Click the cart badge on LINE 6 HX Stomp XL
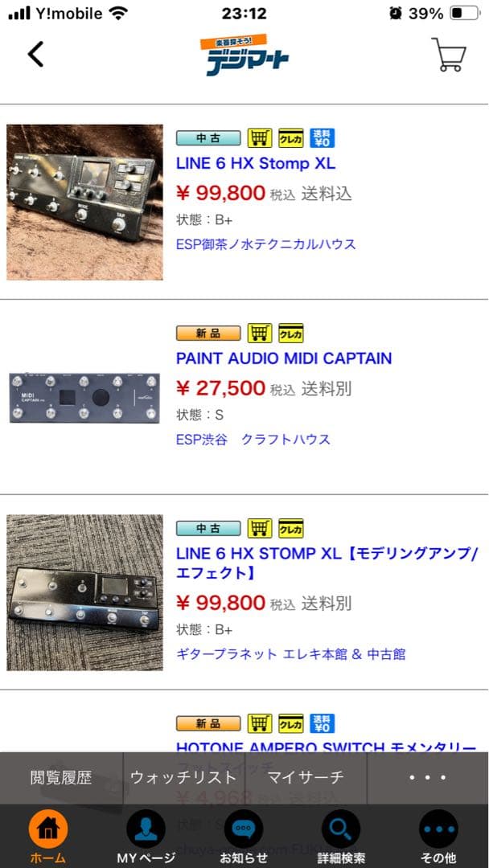Image resolution: width=489 pixels, height=868 pixels. point(261,137)
